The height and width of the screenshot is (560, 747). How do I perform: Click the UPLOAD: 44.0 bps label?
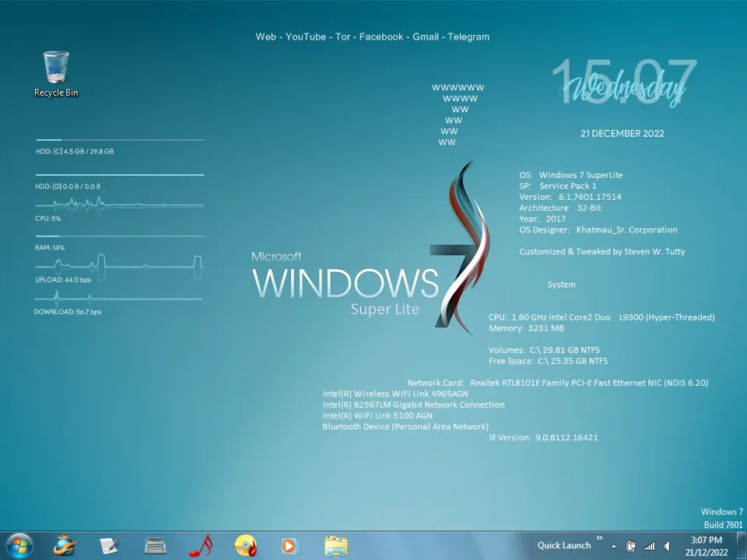point(63,280)
